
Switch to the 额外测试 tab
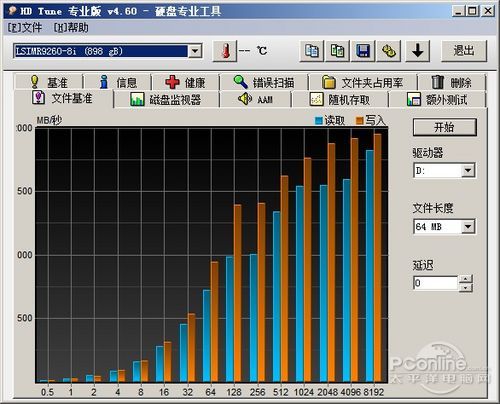coord(437,100)
